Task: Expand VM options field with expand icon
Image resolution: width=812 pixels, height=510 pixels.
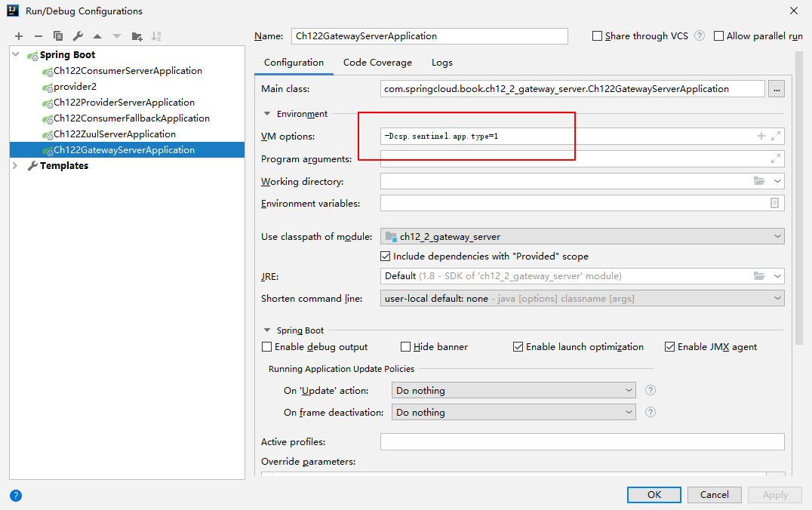Action: click(775, 136)
